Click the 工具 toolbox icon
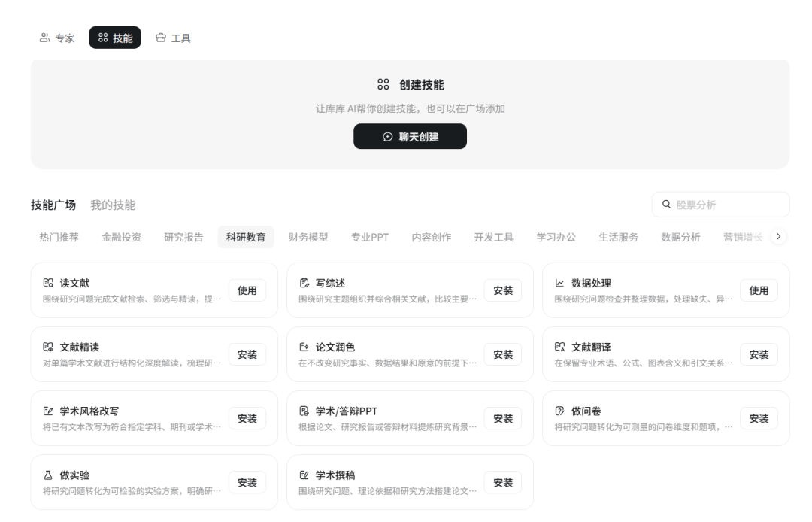 coord(161,38)
